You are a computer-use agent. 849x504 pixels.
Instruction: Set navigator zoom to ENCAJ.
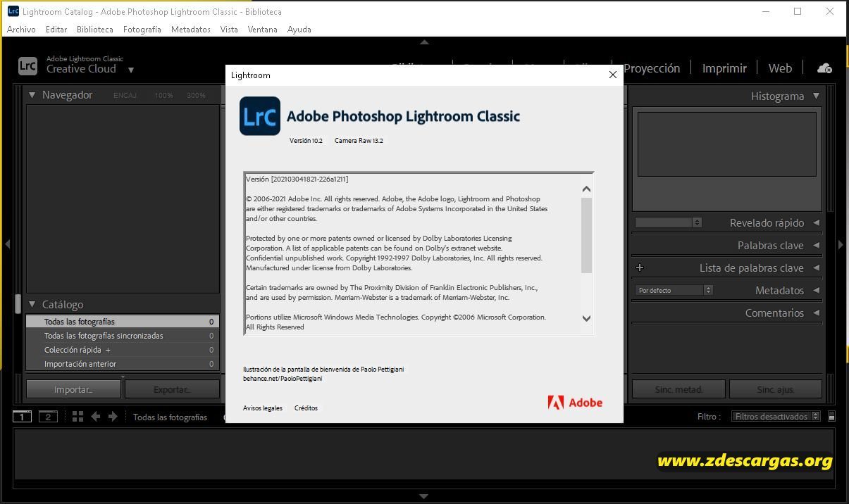(x=125, y=95)
